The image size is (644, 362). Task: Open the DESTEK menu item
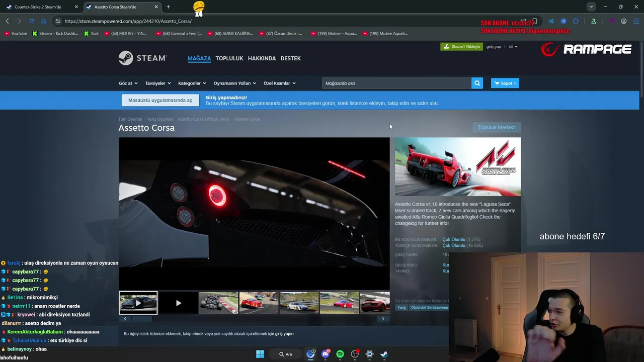(x=290, y=58)
